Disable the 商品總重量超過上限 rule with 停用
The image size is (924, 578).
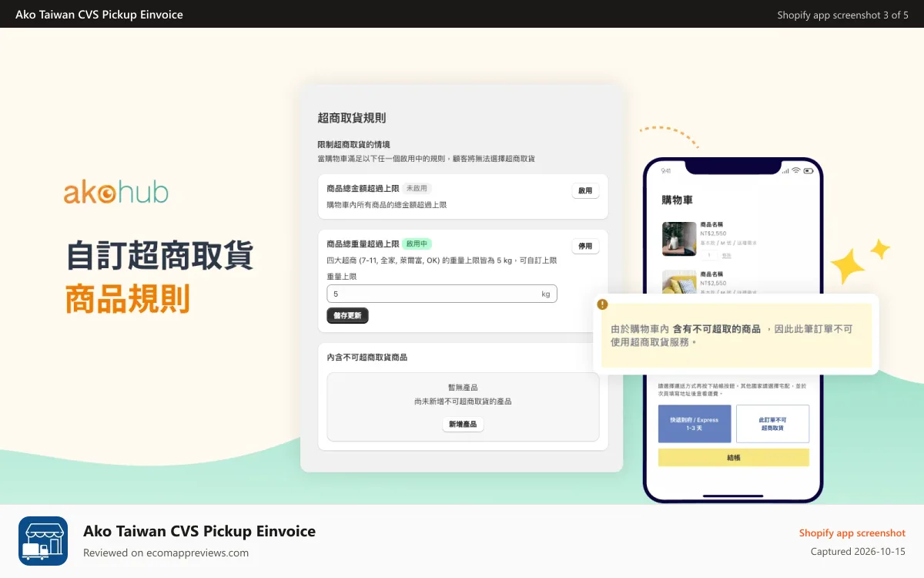point(585,246)
